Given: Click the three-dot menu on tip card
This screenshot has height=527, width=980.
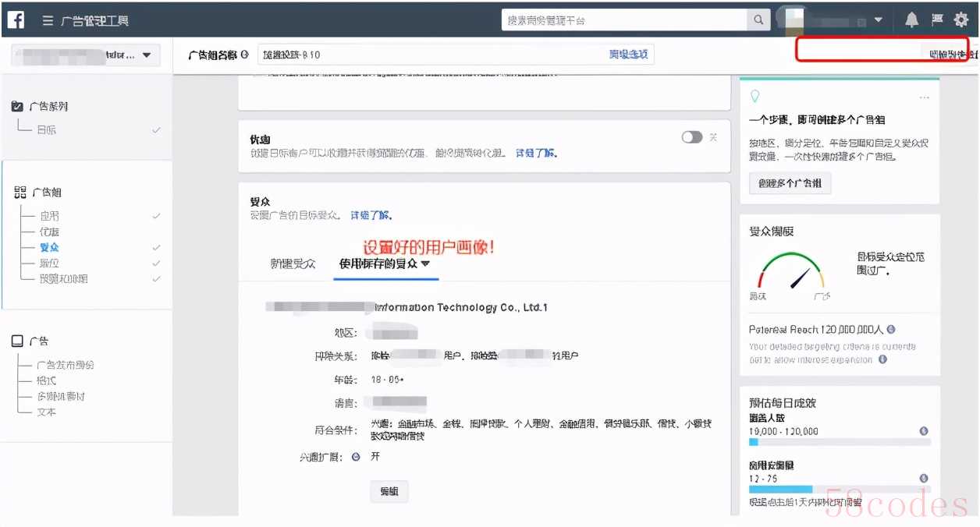Looking at the screenshot, I should tap(925, 97).
